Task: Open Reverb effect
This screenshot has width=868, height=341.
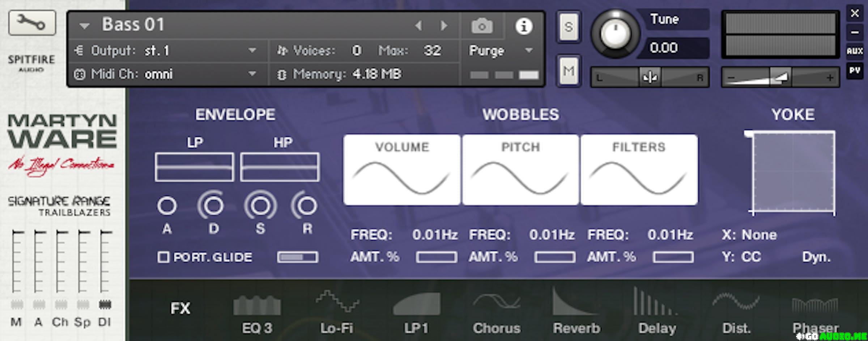Action: coord(576,311)
